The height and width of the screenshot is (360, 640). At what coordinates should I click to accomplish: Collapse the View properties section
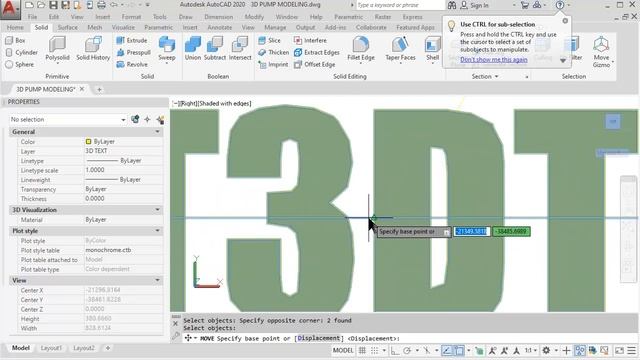tap(158, 280)
